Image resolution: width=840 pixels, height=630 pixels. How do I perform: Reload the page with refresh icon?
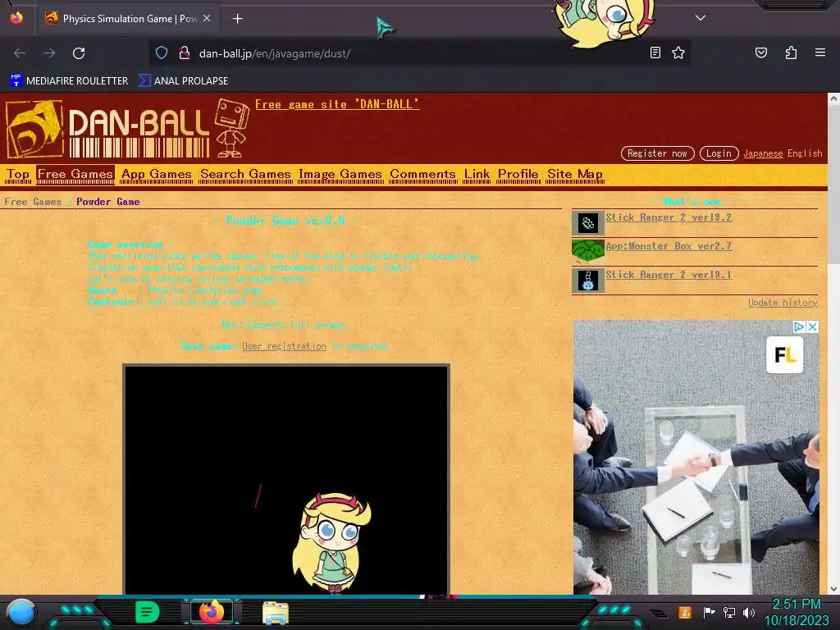point(79,53)
